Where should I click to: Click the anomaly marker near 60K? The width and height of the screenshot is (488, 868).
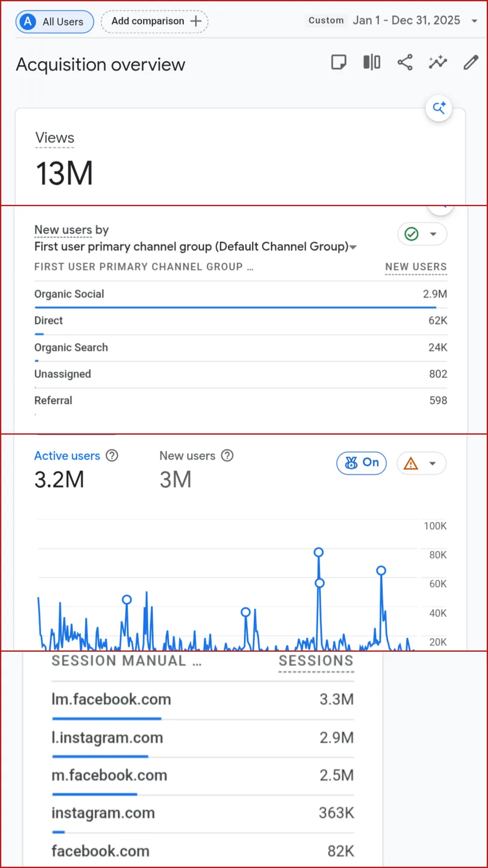(319, 583)
